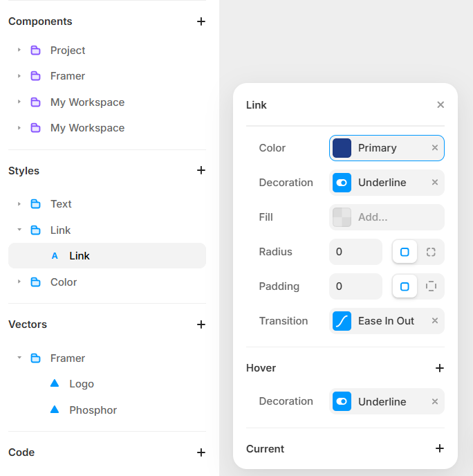Click the plus icon beside Code

pos(201,452)
